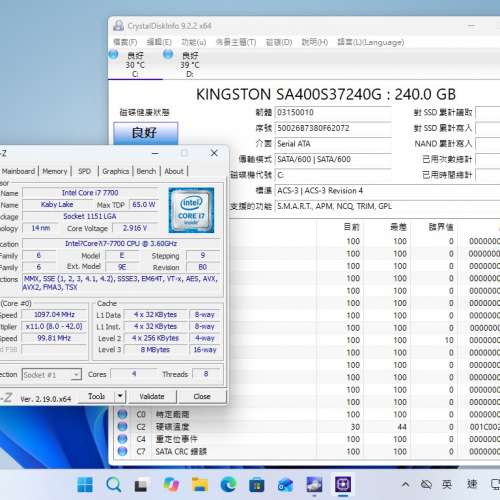
Task: Open the 編輯(E) menu in CrystalDiskInfo
Action: click(159, 42)
